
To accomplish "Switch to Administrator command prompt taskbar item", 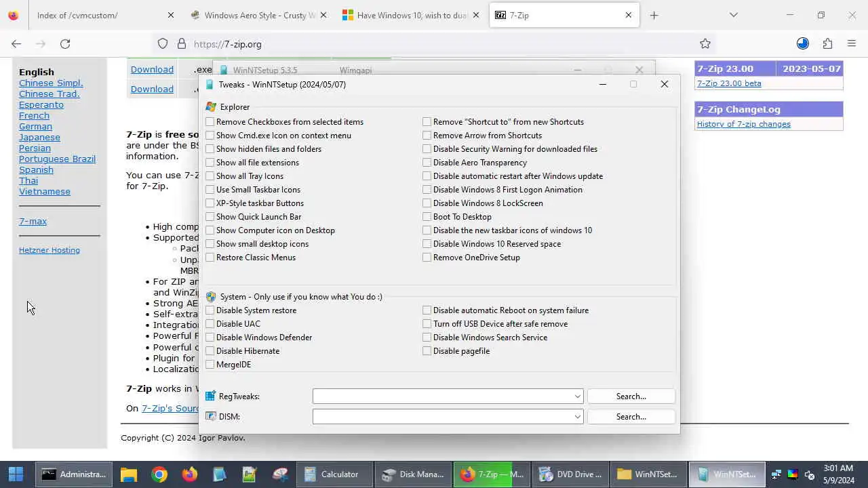I will click(x=75, y=474).
